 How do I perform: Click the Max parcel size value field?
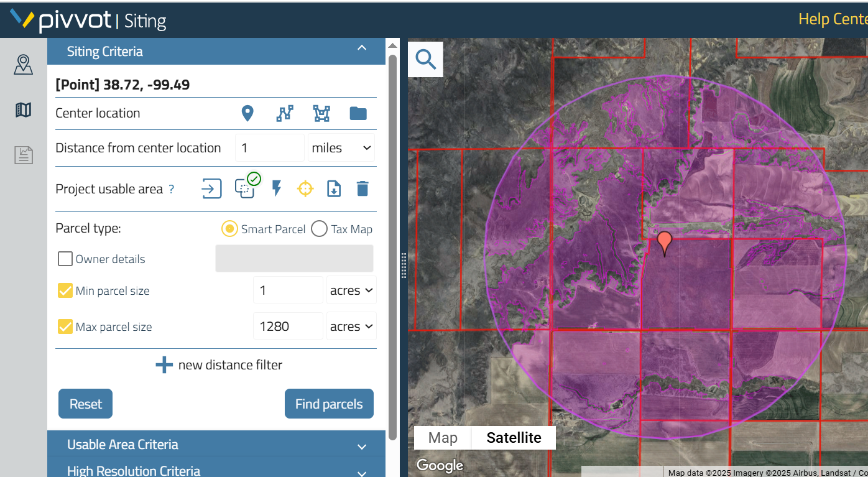point(288,326)
